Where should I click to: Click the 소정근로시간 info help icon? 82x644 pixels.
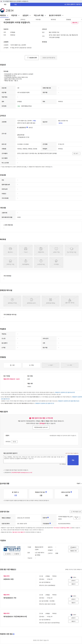point(27,127)
